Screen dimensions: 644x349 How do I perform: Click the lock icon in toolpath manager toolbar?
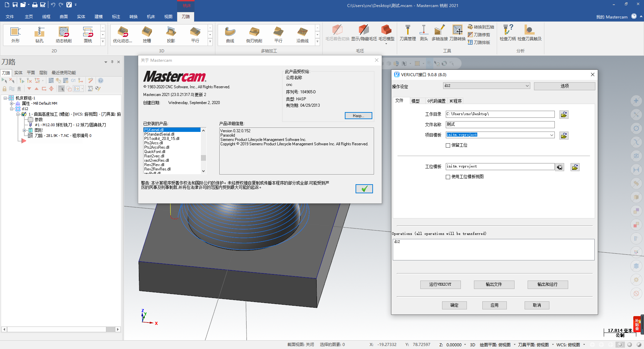tap(5, 89)
